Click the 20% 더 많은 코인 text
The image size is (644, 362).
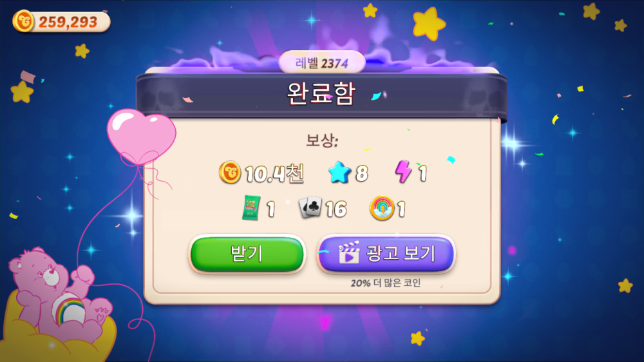tap(385, 283)
